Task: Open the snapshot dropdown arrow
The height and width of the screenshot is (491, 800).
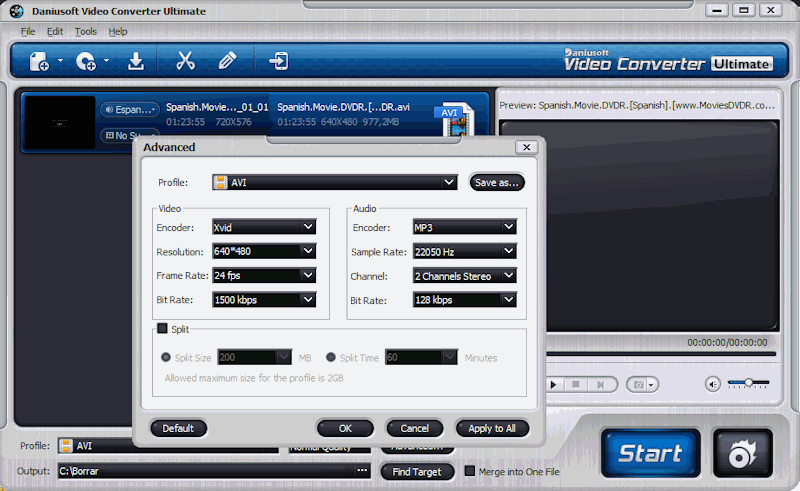Action: (x=651, y=385)
